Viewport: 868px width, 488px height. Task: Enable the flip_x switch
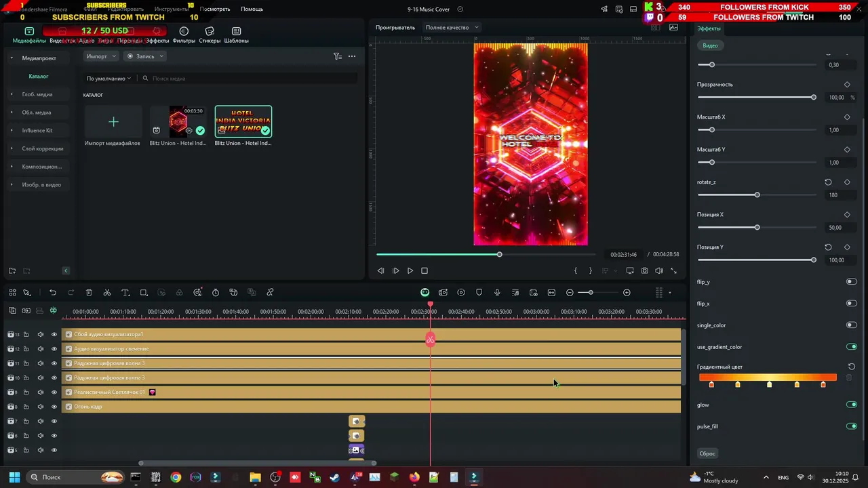[852, 303]
